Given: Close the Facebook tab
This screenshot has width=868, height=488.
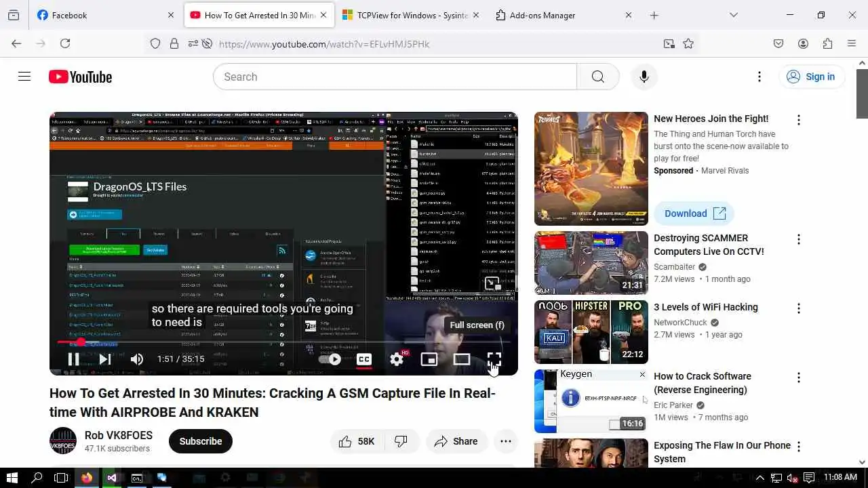Looking at the screenshot, I should click(x=170, y=15).
